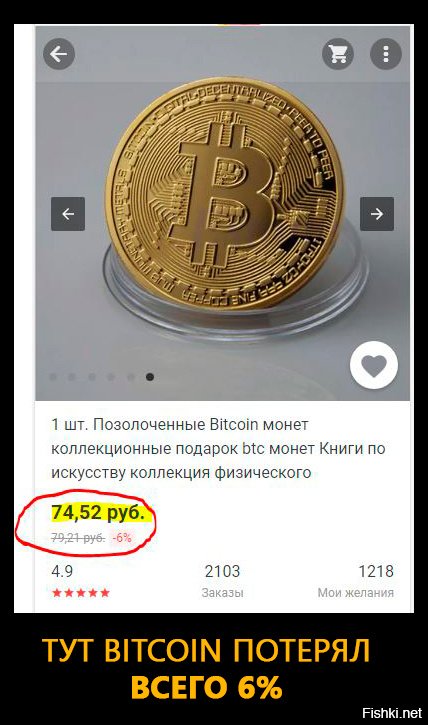Viewport: 428px width, 725px height.
Task: Open the 1218 Мои желания count
Action: click(x=355, y=581)
